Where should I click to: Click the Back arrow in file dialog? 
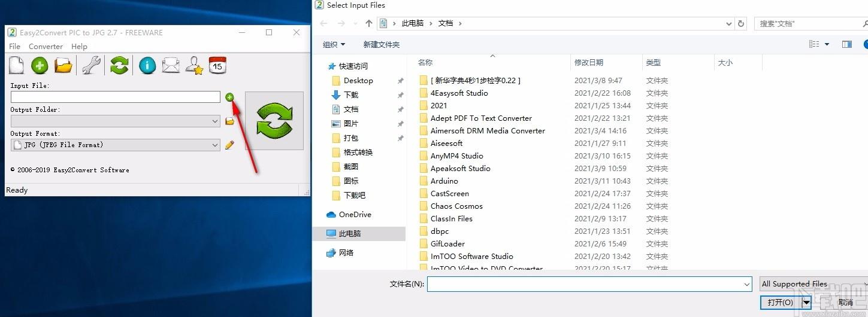pyautogui.click(x=323, y=23)
